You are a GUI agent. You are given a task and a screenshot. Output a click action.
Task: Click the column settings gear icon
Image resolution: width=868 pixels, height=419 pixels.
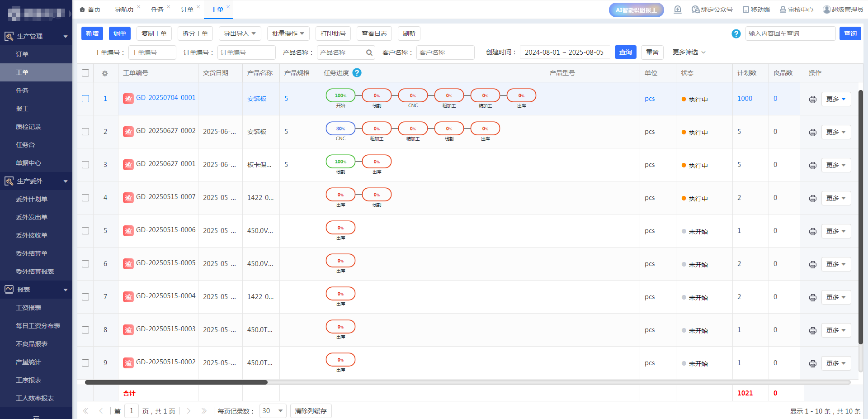105,73
